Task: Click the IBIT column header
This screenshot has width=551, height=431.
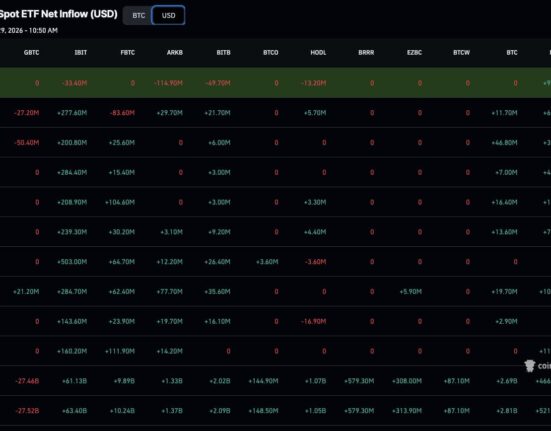Action: coord(80,52)
